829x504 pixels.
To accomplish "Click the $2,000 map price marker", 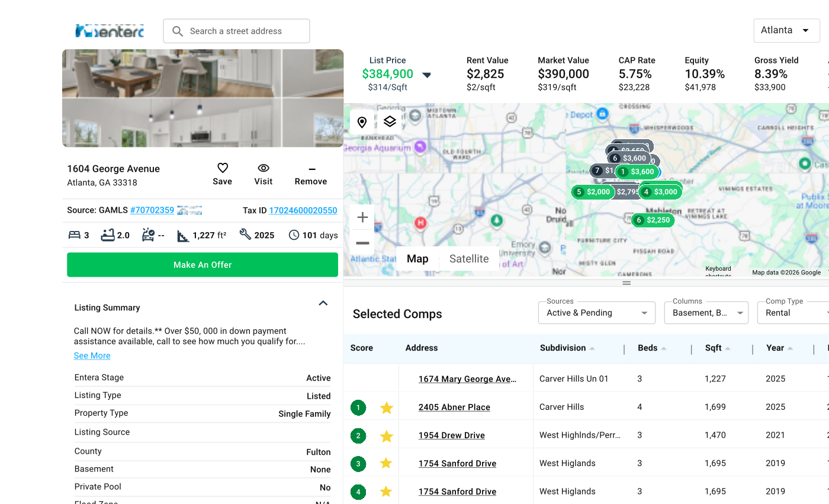I will click(593, 192).
